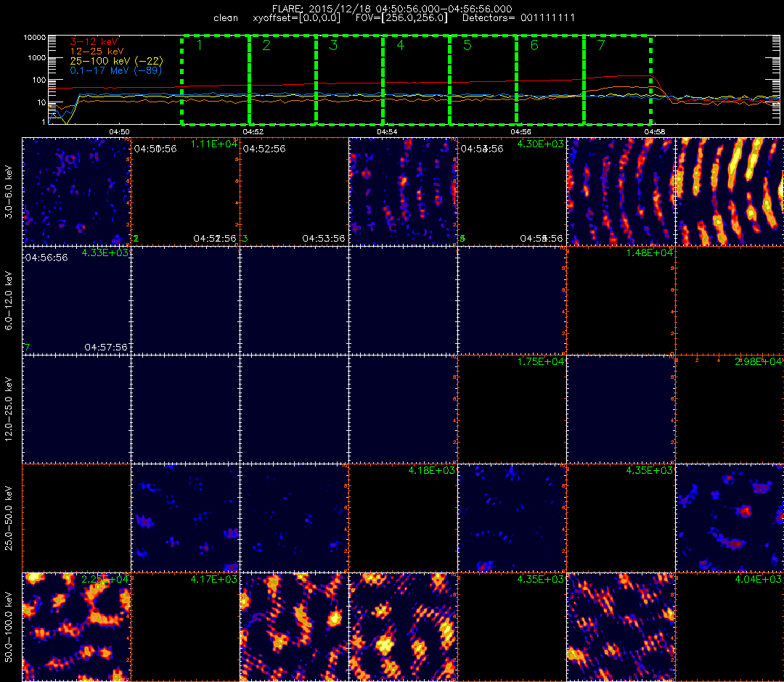Click the 04:56 time axis label
Screen dimensions: 784x682
(521, 132)
